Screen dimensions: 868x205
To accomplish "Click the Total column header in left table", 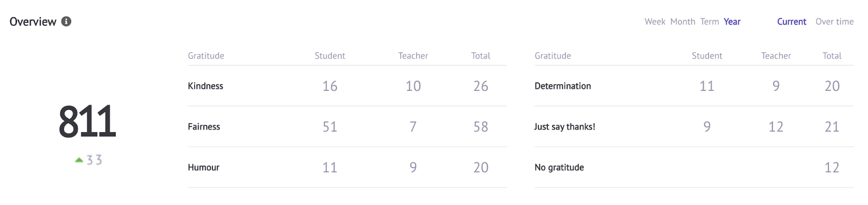I will pos(481,55).
